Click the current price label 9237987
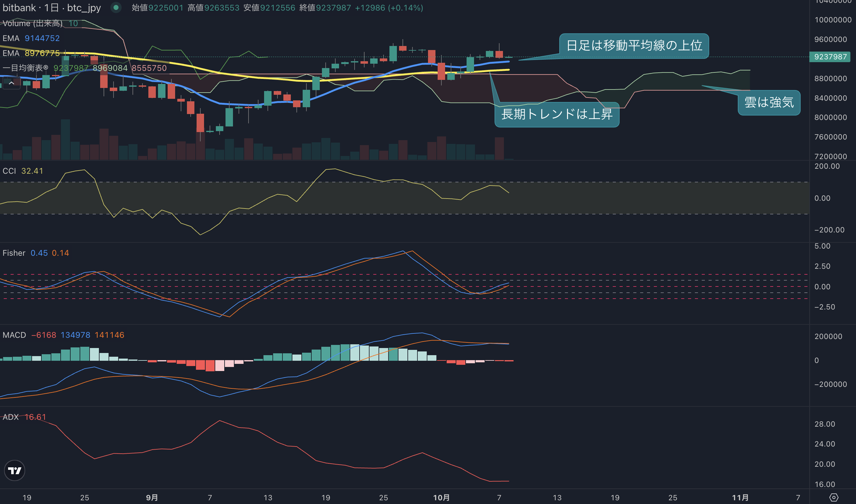Image resolution: width=856 pixels, height=504 pixels. (830, 57)
